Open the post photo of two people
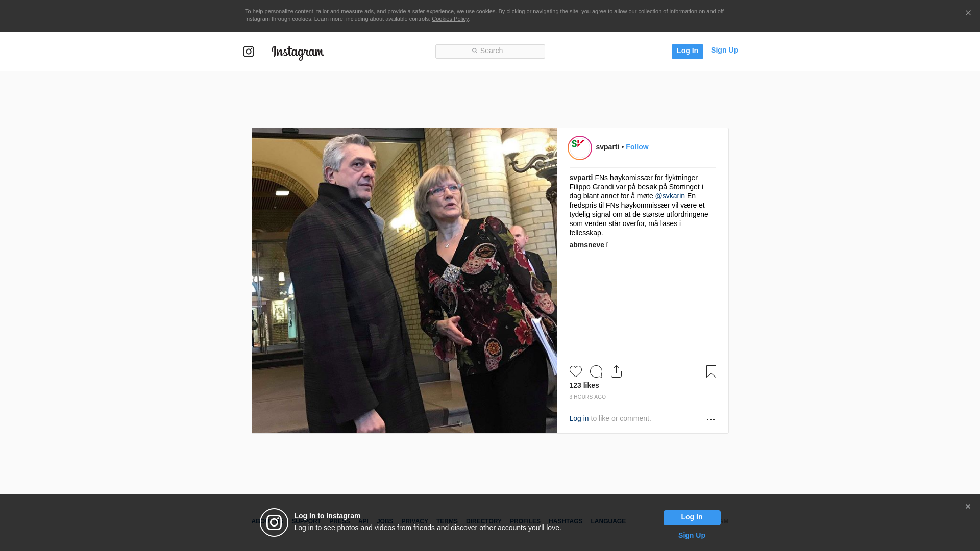This screenshot has height=551, width=980. tap(404, 281)
